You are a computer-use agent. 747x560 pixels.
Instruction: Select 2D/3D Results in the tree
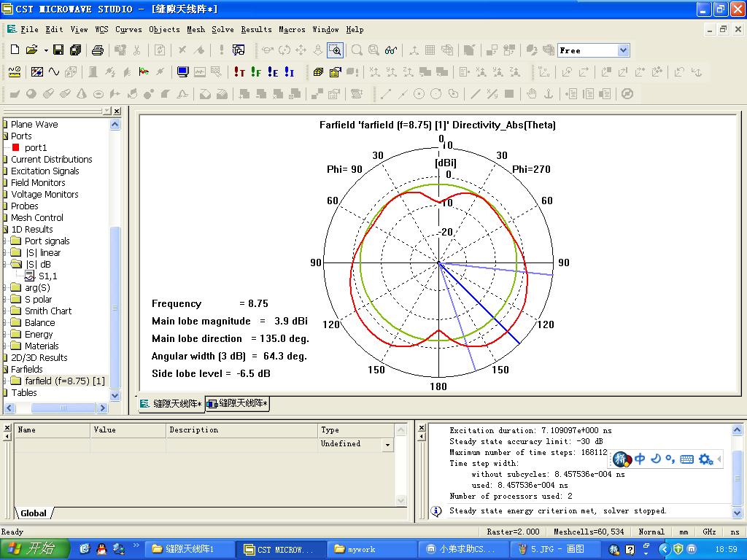click(39, 357)
